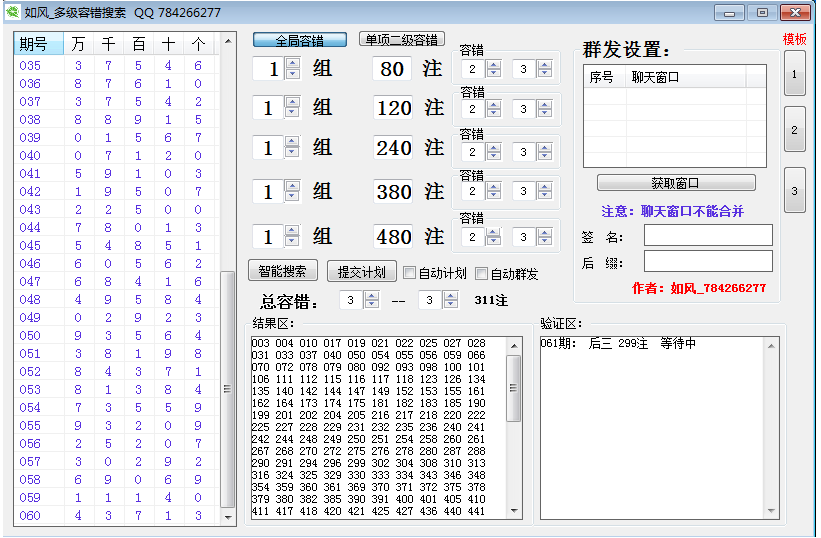This screenshot has height=538, width=821.
Task: Enable the 自动计划 checkbox
Action: coord(409,273)
